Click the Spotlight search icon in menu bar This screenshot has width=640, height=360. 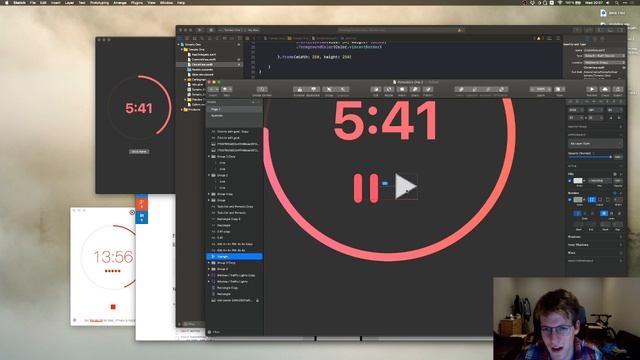coord(616,2)
